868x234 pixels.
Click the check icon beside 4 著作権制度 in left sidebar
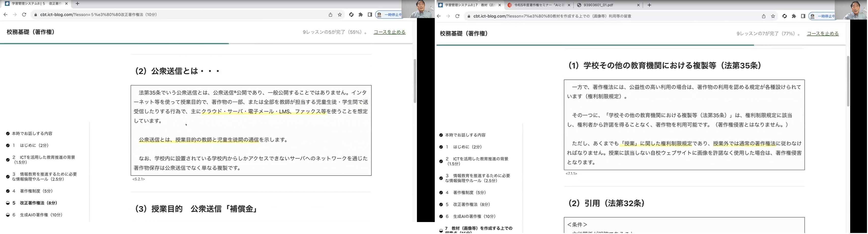coord(8,191)
